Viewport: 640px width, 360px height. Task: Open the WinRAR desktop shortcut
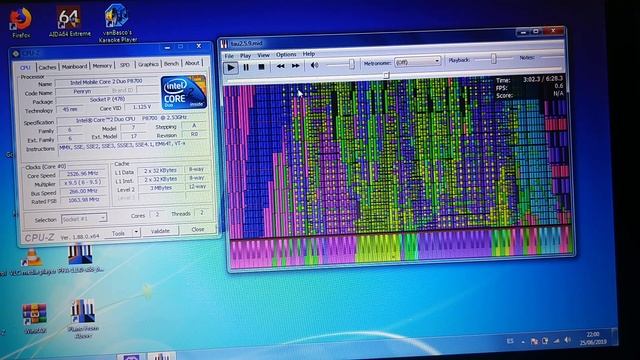click(34, 319)
